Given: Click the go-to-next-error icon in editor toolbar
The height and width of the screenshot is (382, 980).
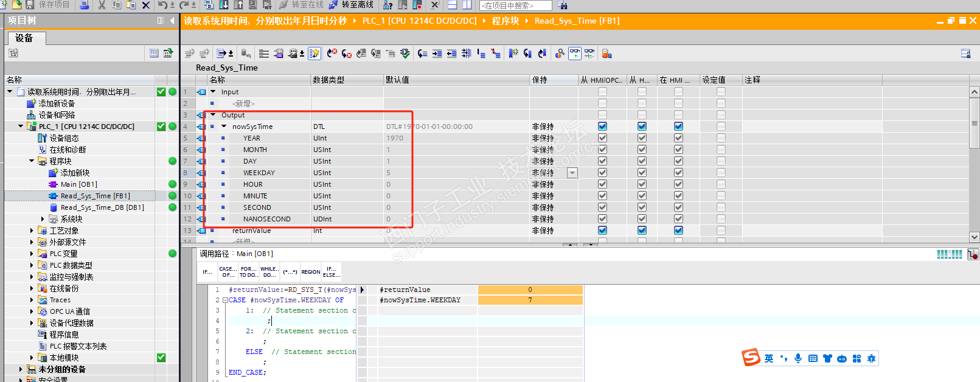Looking at the screenshot, I should [347, 54].
